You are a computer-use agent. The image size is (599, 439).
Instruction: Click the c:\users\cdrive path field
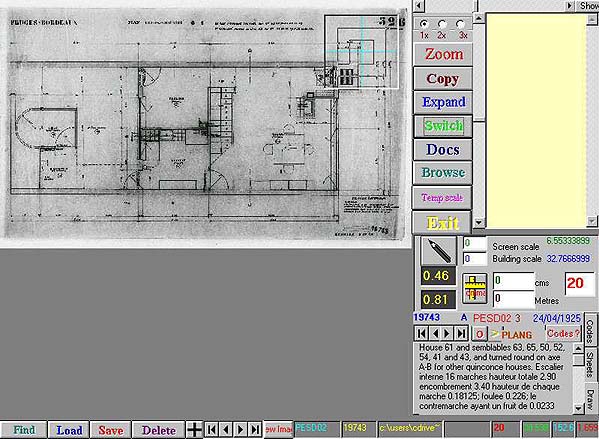click(410, 429)
